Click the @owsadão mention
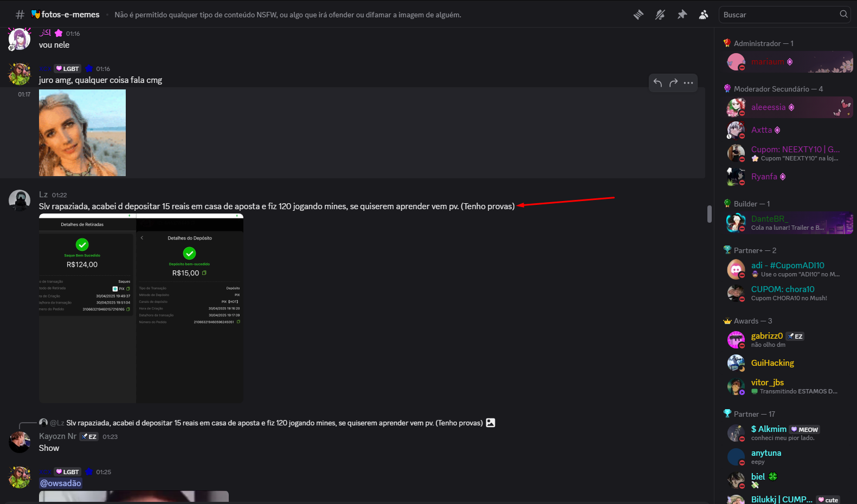The image size is (857, 504). coord(61,483)
